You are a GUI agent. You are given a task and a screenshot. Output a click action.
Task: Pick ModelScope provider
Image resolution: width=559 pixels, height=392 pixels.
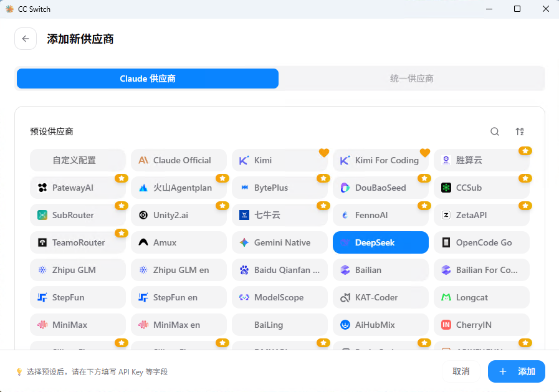pos(279,297)
